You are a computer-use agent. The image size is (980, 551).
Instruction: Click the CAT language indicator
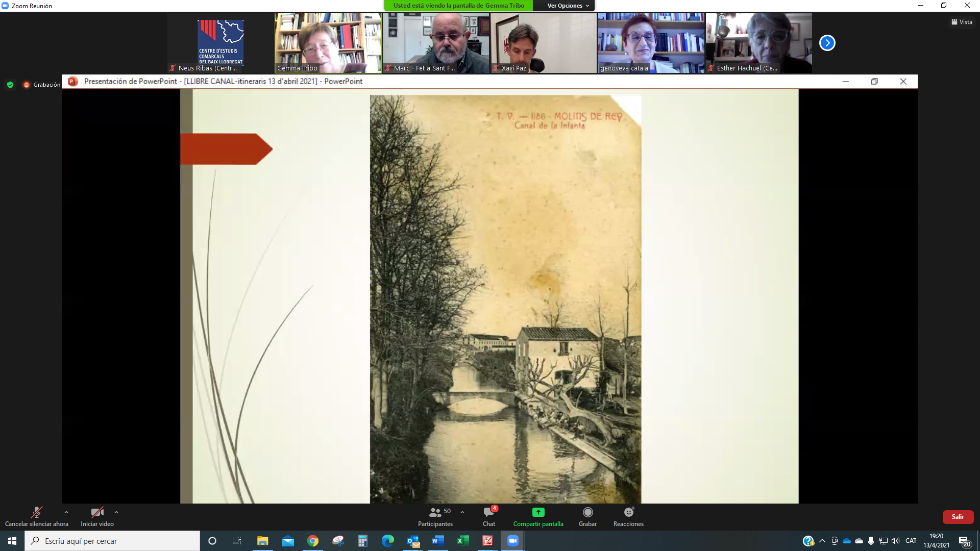click(x=911, y=541)
